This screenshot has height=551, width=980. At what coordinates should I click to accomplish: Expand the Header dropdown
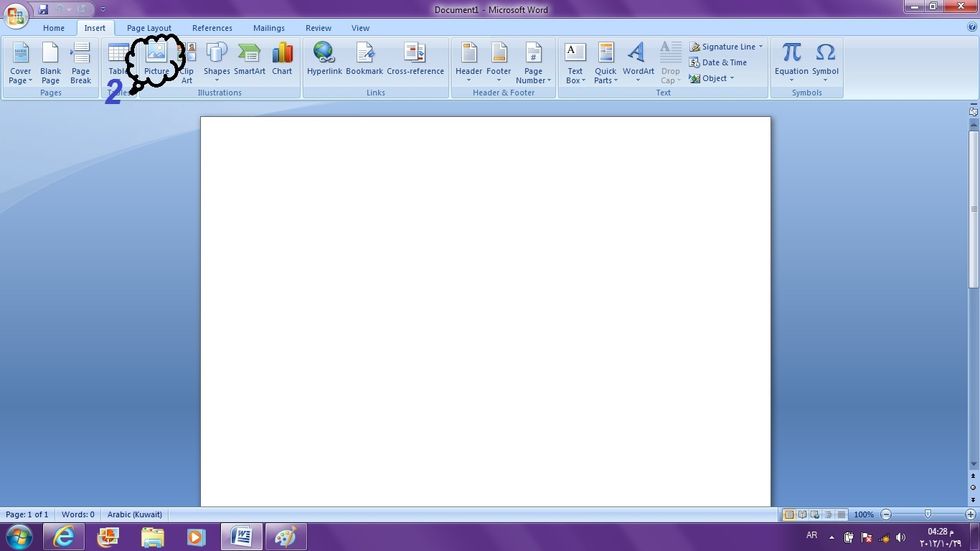[468, 62]
